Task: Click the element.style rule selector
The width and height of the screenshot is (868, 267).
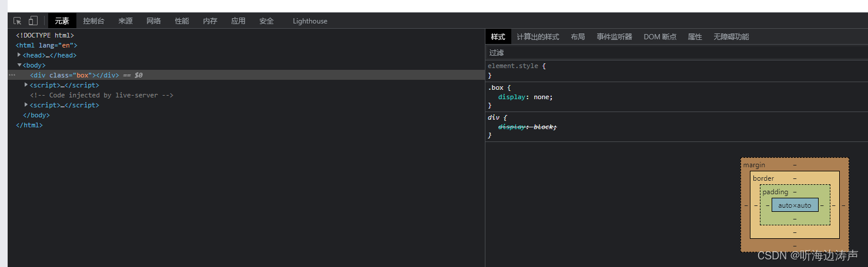Action: (x=513, y=66)
